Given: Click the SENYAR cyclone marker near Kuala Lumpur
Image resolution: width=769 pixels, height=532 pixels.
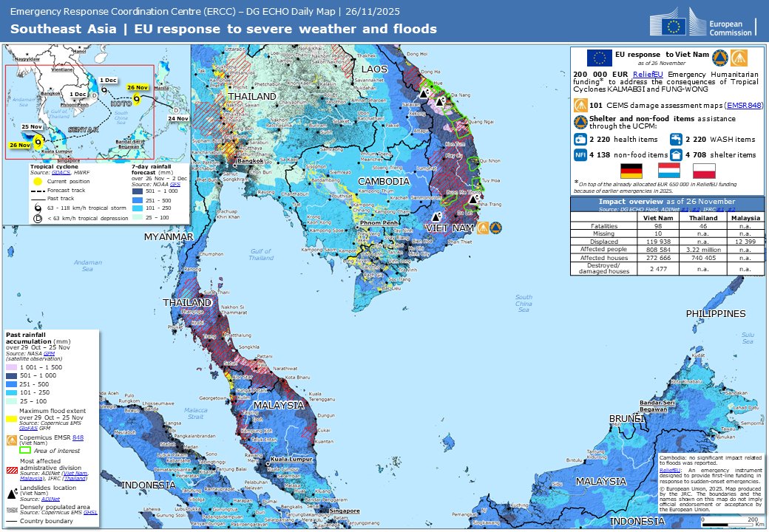Looking at the screenshot, I should pyautogui.click(x=38, y=142).
